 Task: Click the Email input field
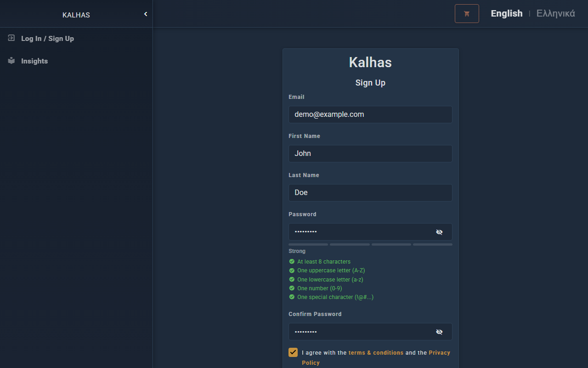[x=370, y=115]
